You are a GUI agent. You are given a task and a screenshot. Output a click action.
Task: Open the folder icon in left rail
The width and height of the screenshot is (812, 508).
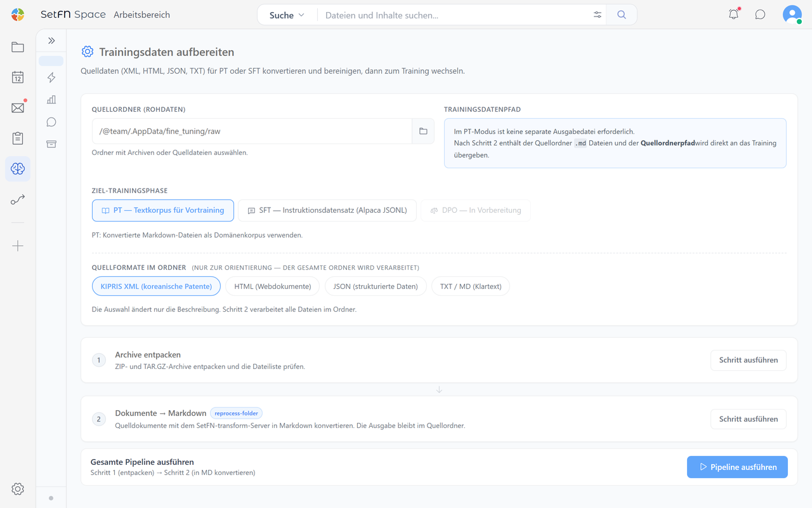(x=18, y=47)
